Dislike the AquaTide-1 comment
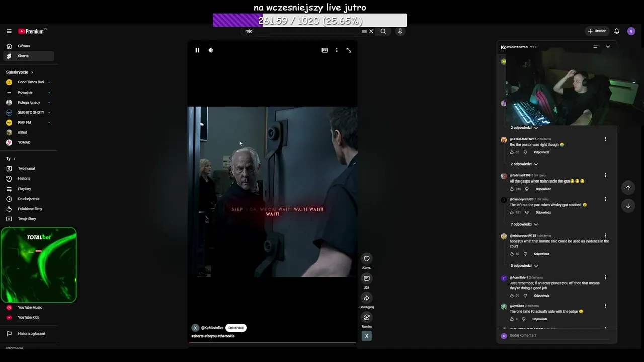Image resolution: width=644 pixels, height=362 pixels. pos(525,296)
